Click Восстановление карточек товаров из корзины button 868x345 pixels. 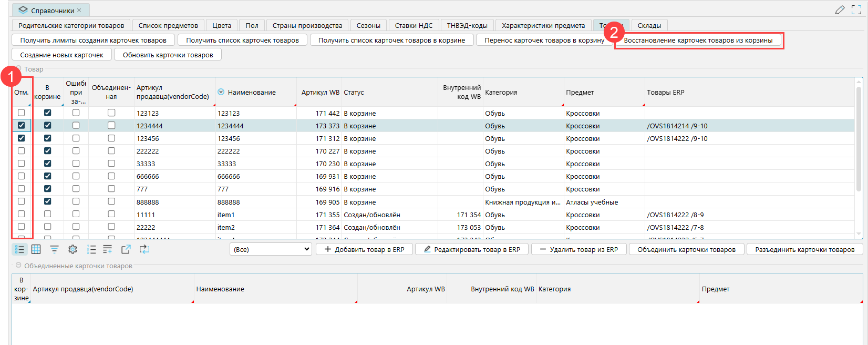(x=698, y=40)
